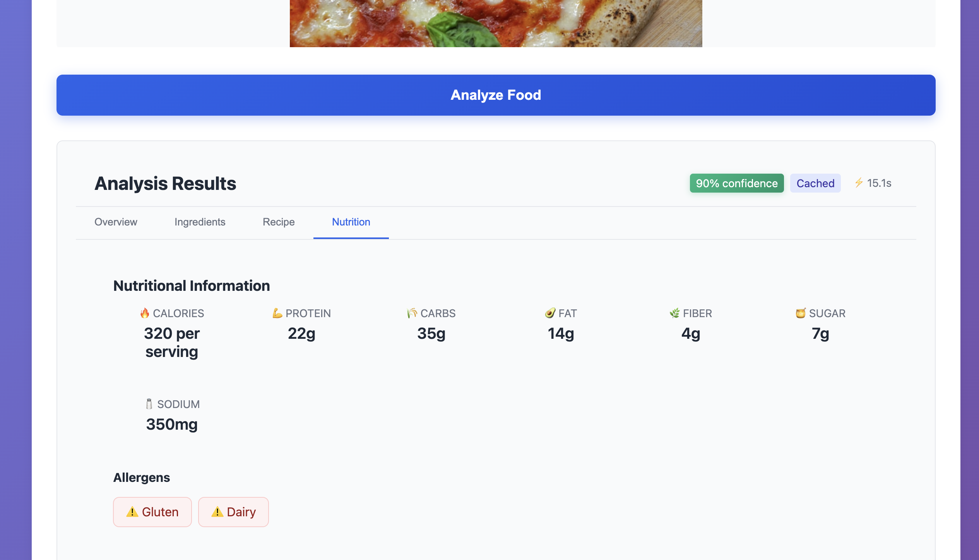The image size is (979, 560).
Task: Click the Cached status badge
Action: click(x=815, y=183)
